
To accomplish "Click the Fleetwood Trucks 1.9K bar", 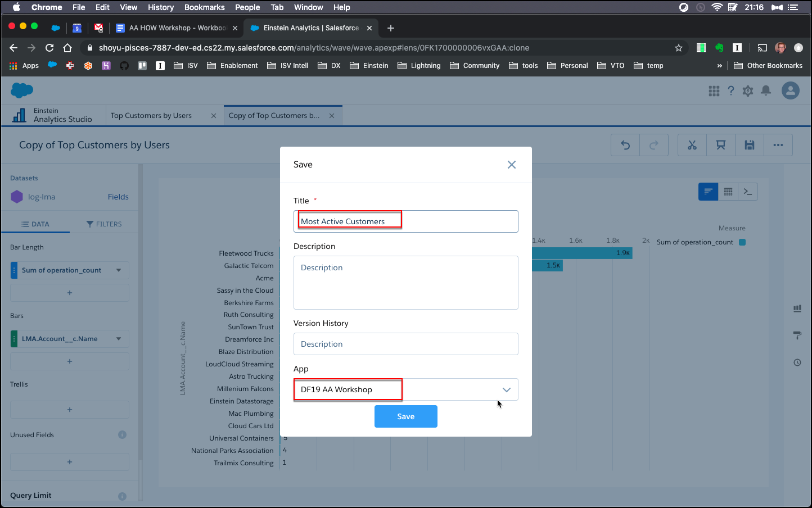I will (582, 253).
